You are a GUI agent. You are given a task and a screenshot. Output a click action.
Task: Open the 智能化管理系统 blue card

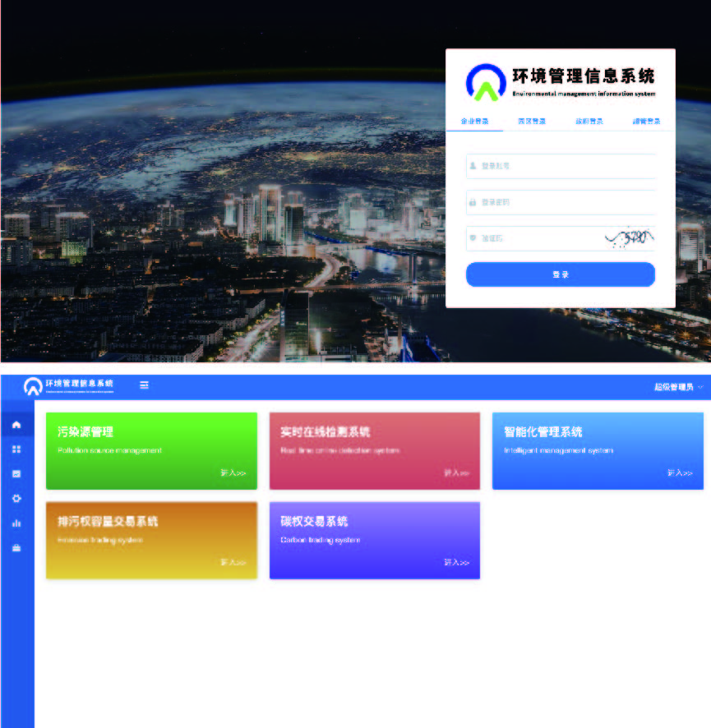(598, 451)
